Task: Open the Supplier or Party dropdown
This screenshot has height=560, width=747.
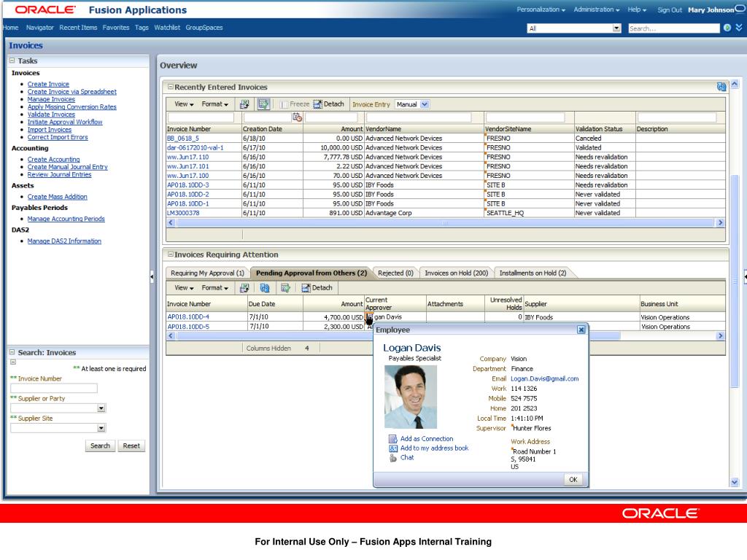Action: click(101, 408)
